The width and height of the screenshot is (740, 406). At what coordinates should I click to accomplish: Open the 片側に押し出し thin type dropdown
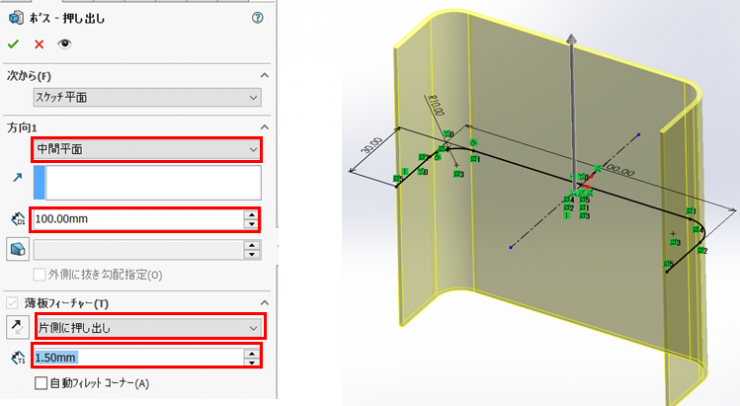[x=147, y=326]
